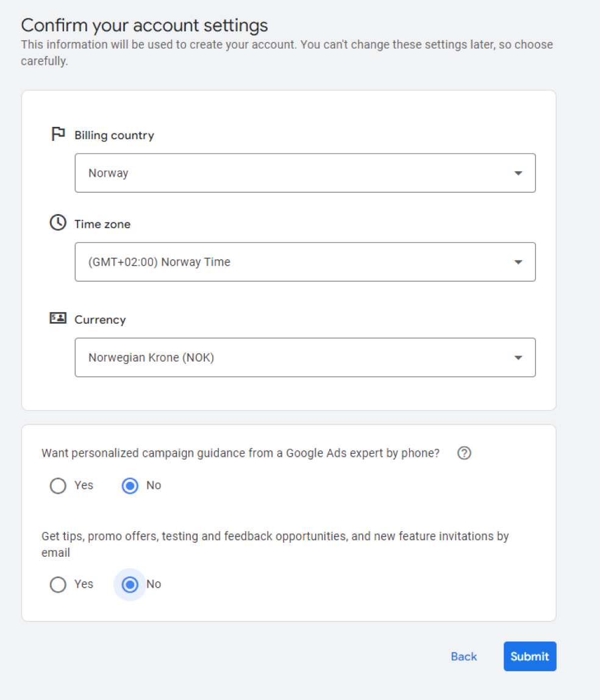Select No for phone campaign guidance
The image size is (600, 700).
pyautogui.click(x=130, y=486)
